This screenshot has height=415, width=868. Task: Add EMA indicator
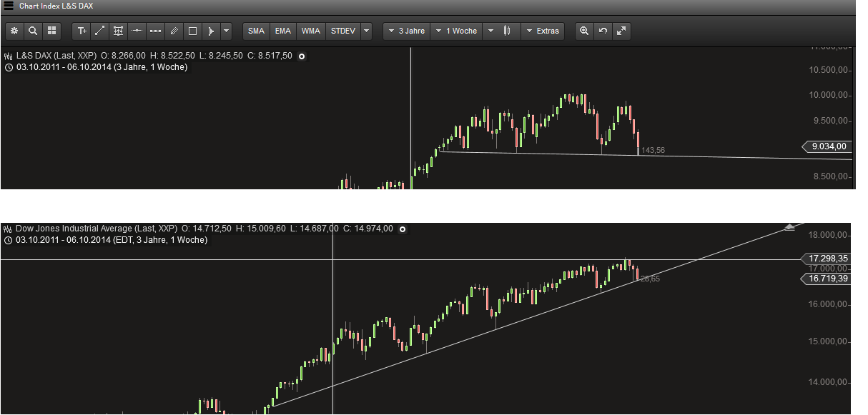[x=283, y=31]
